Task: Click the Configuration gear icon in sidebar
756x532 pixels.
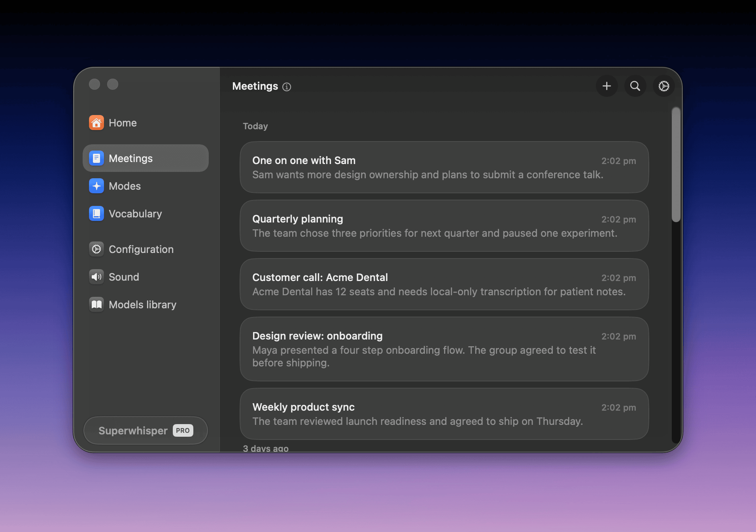Action: coord(96,249)
